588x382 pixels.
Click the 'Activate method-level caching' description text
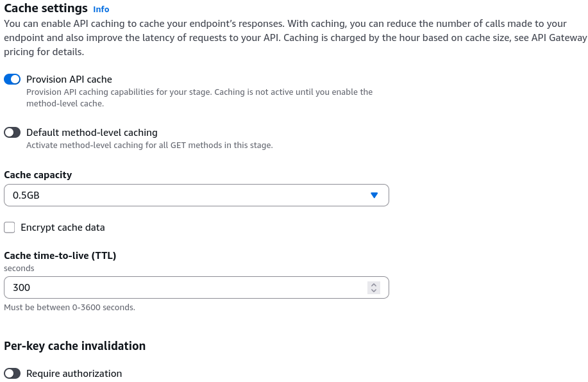149,145
